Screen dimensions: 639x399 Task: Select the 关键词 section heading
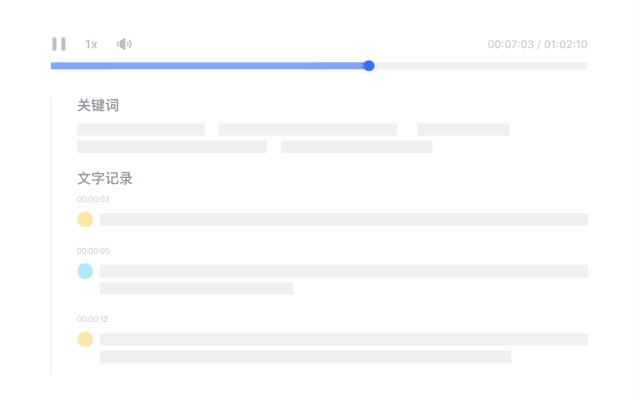[98, 105]
